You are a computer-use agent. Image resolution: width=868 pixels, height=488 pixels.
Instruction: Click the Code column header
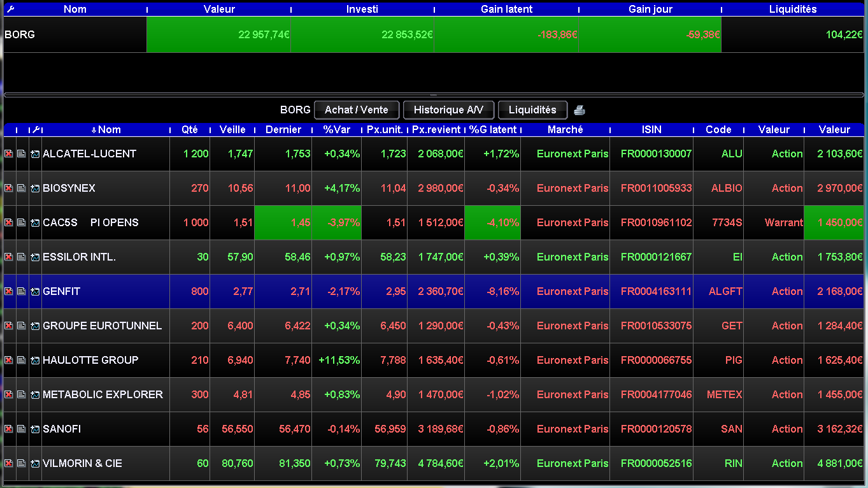click(718, 129)
